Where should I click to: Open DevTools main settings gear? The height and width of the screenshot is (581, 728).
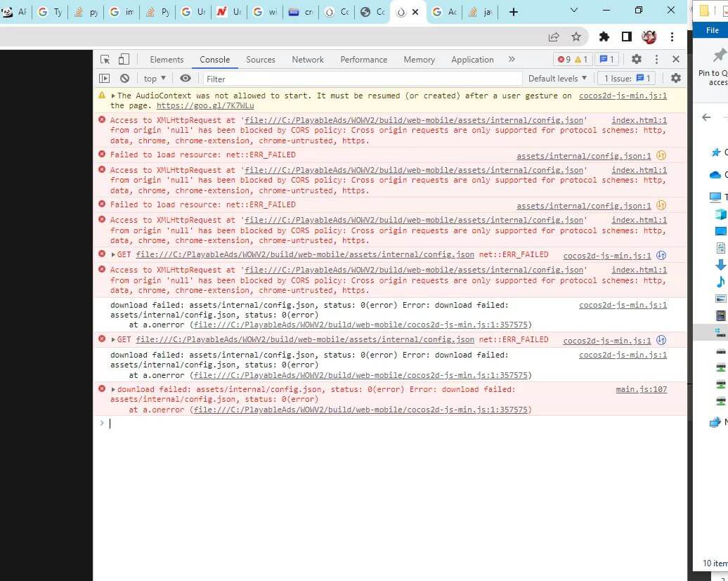(x=636, y=60)
